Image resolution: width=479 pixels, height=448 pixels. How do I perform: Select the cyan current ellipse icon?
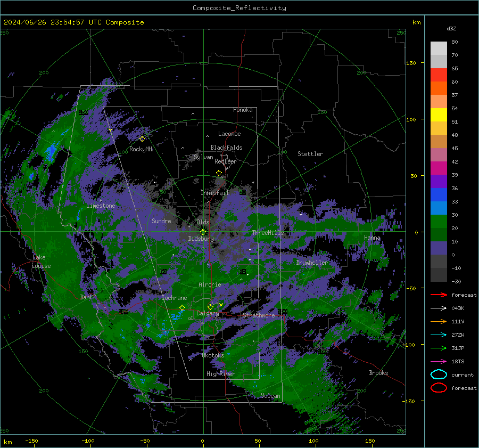pos(439,374)
